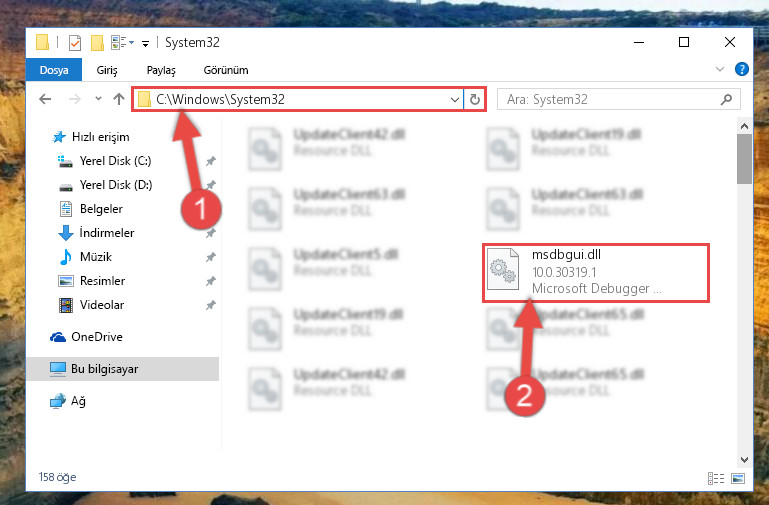
Task: Expand the ribbon with the chevron arrow
Action: tap(719, 69)
